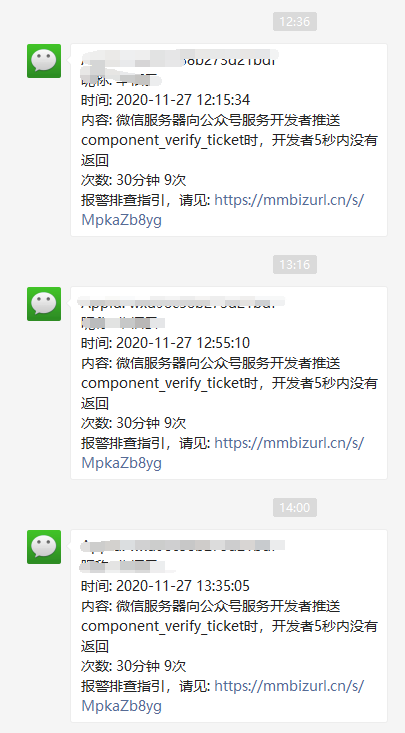
Task: Click the WeChat avatar beside the 14:00 message
Action: tap(44, 547)
